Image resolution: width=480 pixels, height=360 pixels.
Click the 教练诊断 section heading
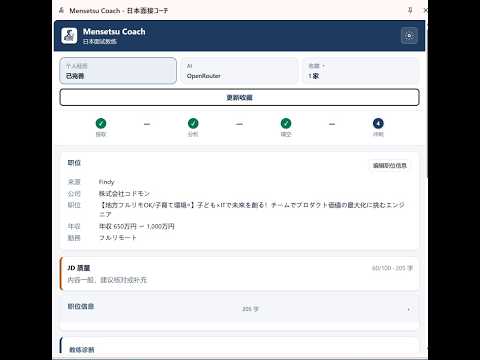82,350
